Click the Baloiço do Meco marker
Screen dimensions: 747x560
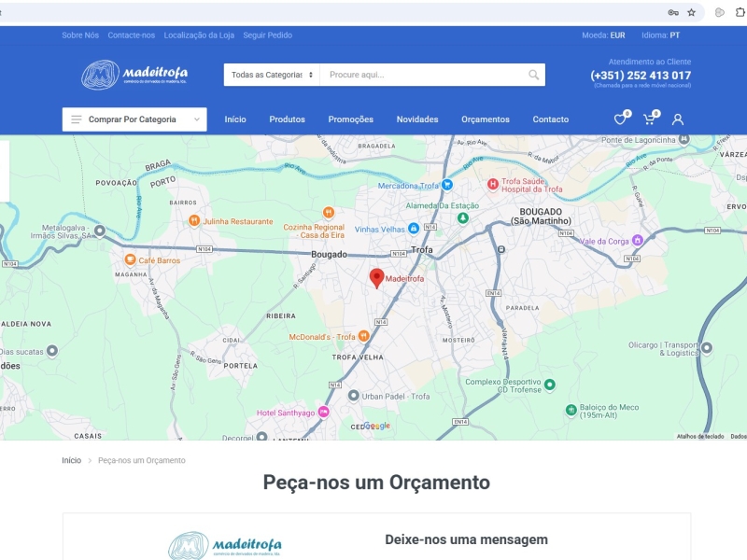click(571, 410)
